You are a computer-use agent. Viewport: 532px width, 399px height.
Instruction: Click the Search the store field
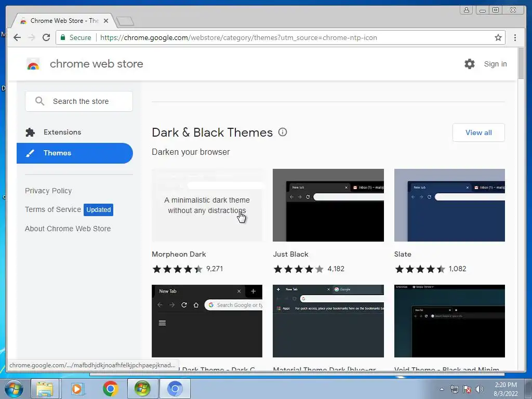tap(79, 101)
